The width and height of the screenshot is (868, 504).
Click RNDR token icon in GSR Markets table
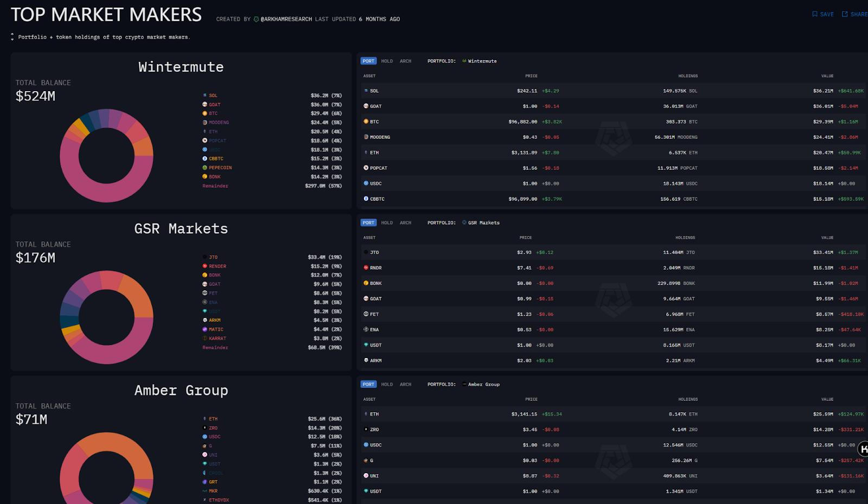coord(366,267)
